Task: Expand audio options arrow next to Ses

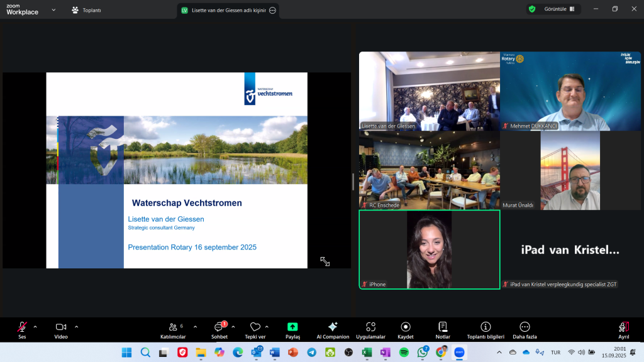Action: (35, 327)
